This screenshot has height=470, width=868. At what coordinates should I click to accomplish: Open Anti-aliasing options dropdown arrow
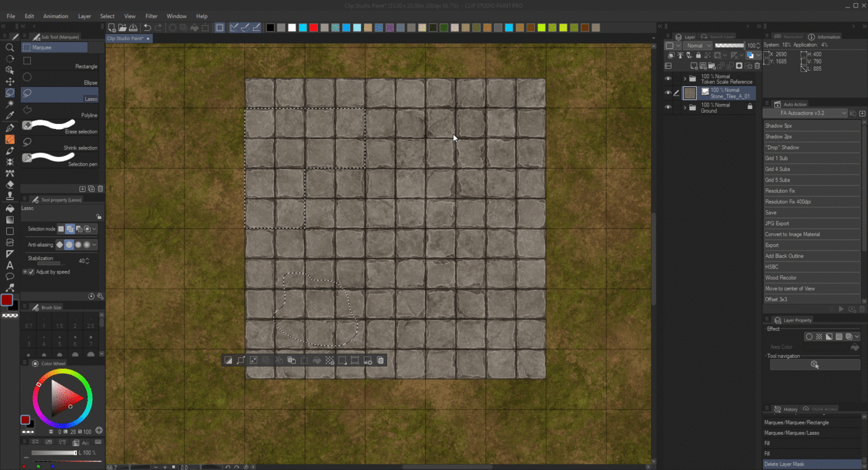95,245
